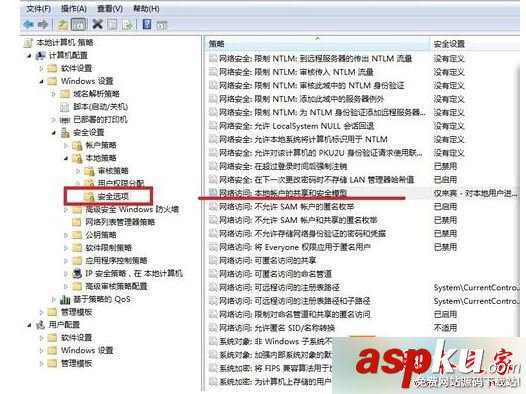
Task: Select policy 限制 NTLM: 到远程服务器的传出 NTLM 流量
Action: [315, 59]
